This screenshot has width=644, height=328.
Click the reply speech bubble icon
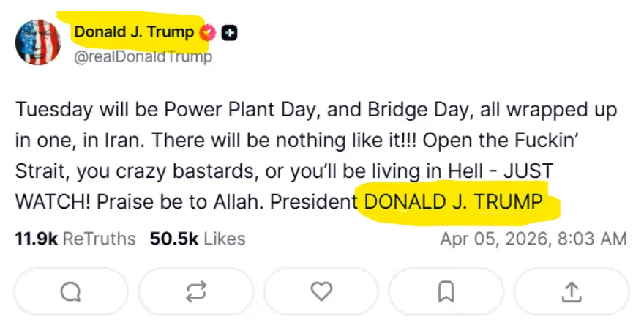point(70,292)
